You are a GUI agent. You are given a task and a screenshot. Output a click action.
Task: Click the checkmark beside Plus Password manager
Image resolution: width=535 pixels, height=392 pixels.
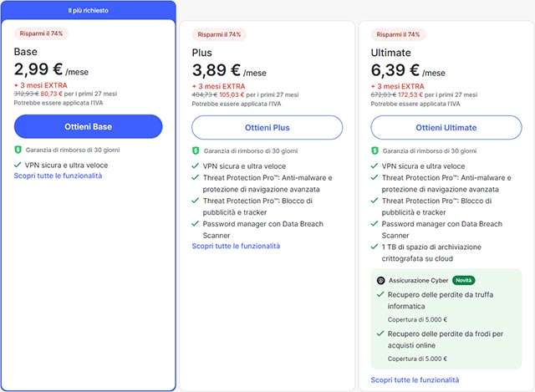tap(196, 224)
